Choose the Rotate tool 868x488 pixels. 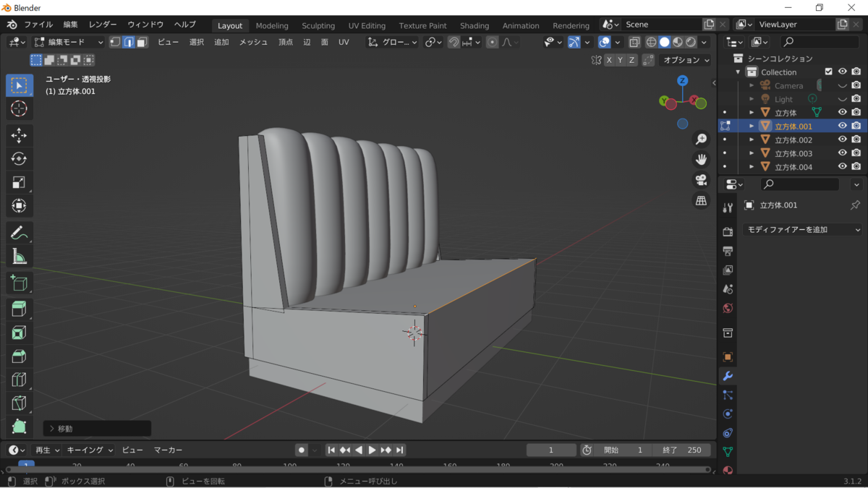pyautogui.click(x=19, y=159)
